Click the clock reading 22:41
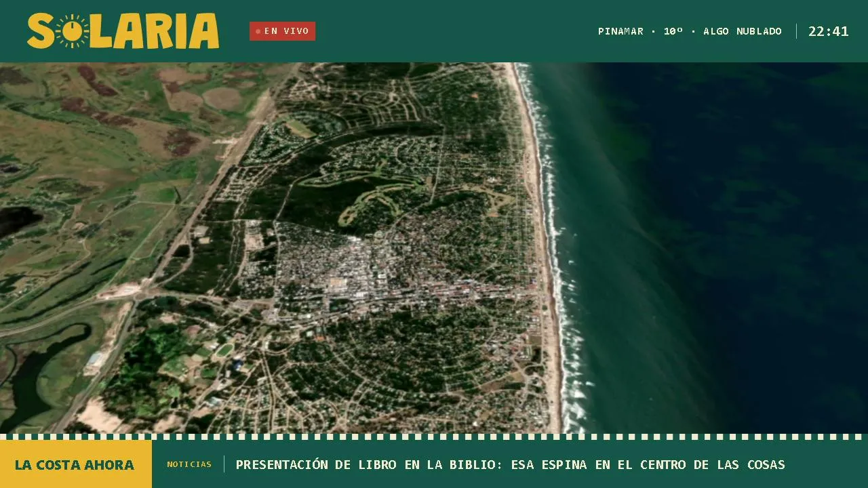868x488 pixels. 828,31
